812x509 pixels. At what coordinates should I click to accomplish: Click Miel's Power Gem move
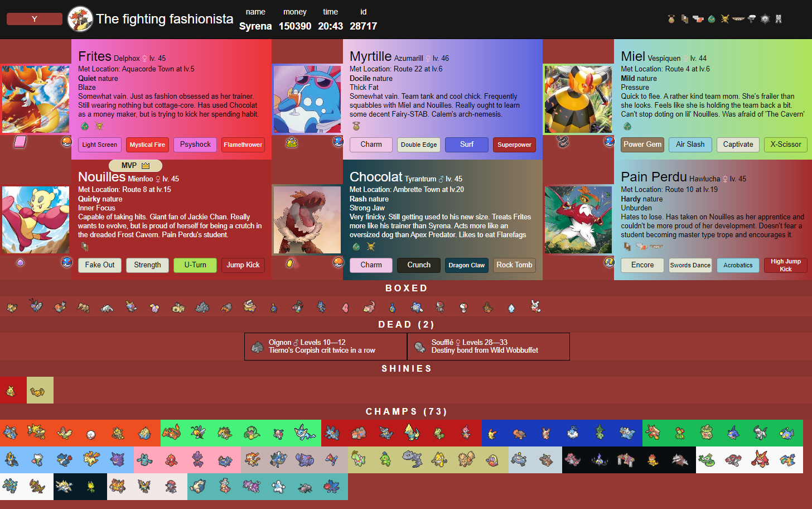[x=642, y=145]
